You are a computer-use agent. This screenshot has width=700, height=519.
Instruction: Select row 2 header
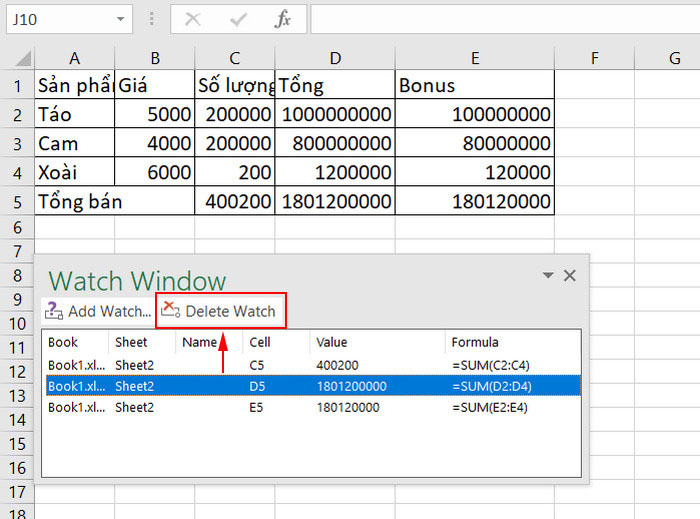[x=17, y=114]
